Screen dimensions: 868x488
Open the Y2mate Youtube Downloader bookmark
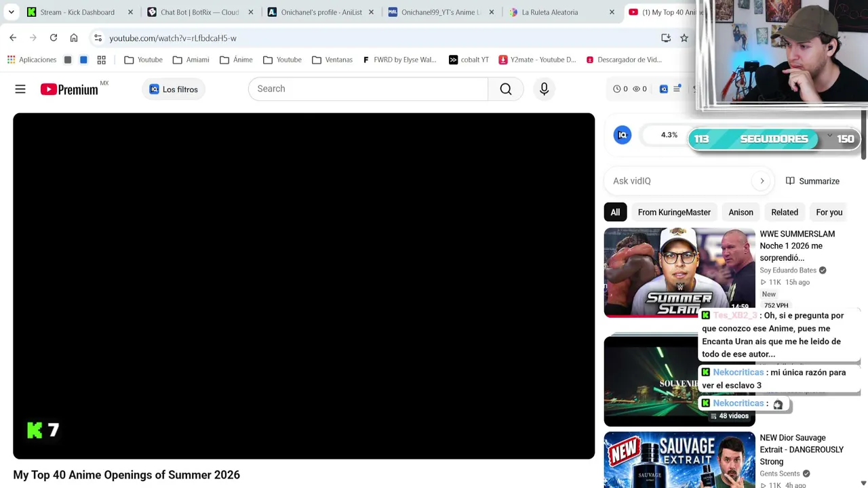coord(537,60)
